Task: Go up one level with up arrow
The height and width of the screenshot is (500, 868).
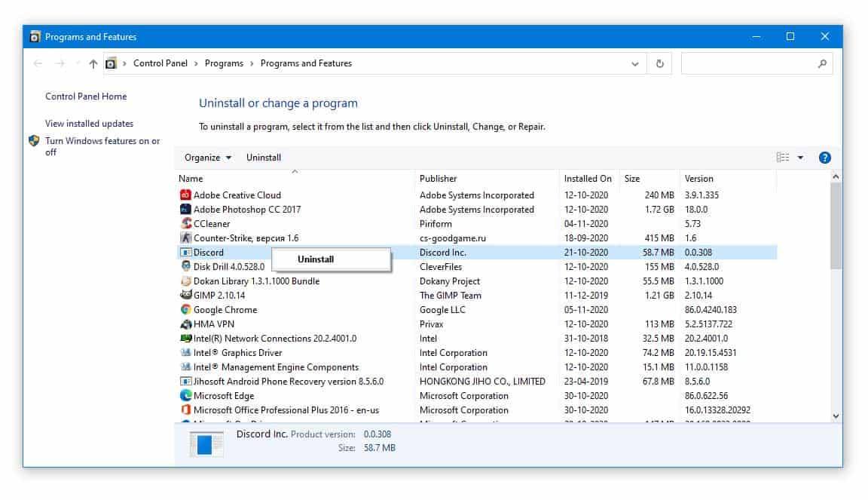Action: click(93, 64)
